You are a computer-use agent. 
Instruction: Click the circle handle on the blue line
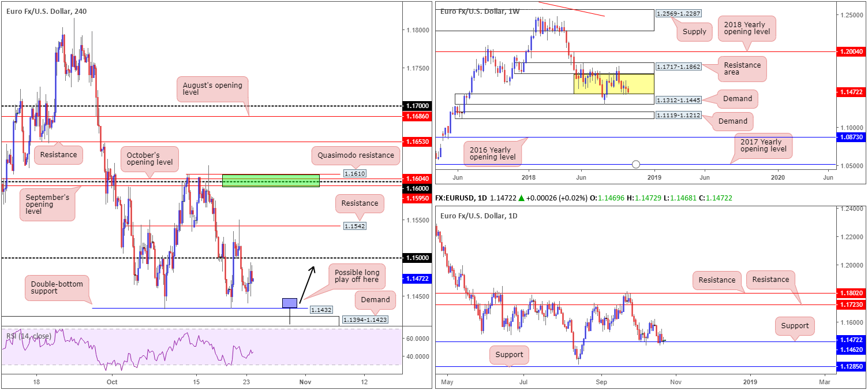pyautogui.click(x=636, y=164)
